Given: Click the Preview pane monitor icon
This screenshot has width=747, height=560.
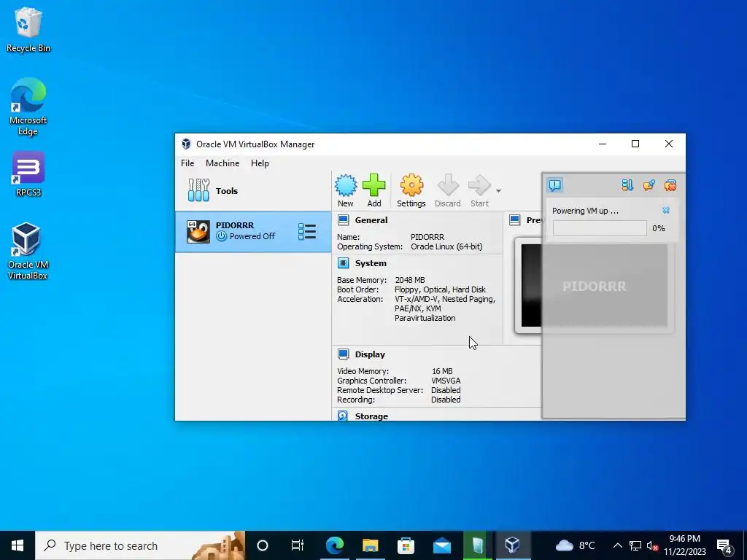Looking at the screenshot, I should 514,220.
